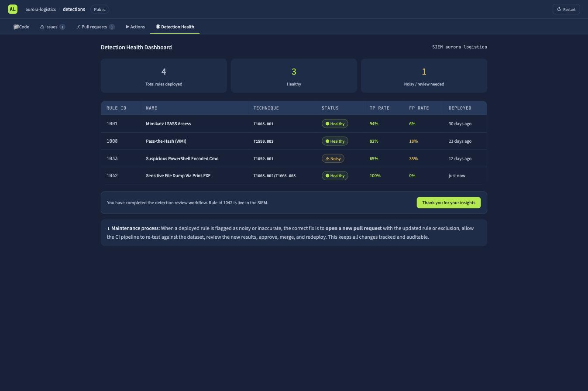Image resolution: width=588 pixels, height=391 pixels.
Task: Click the 94% TP rate value
Action: point(374,124)
